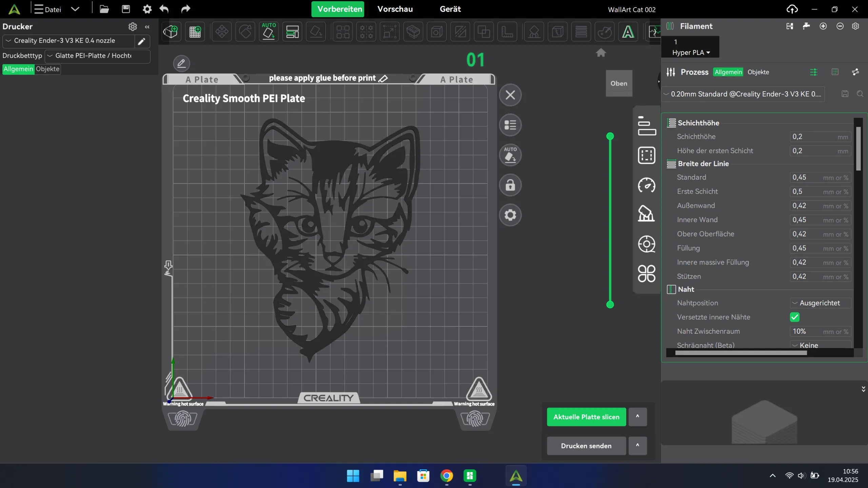This screenshot has height=488, width=868.
Task: Open the Nahtposition dropdown showing Ausgerichtet
Action: click(x=819, y=303)
